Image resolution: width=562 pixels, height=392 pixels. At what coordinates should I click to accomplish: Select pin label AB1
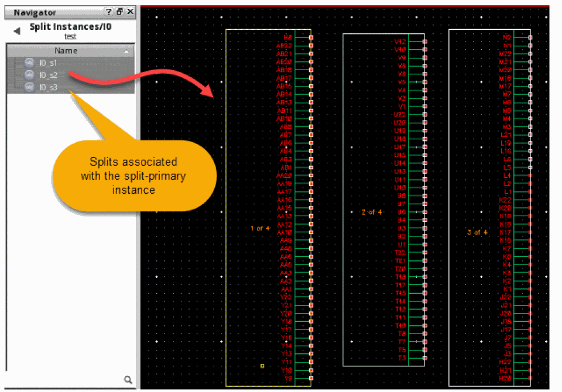[x=286, y=167]
